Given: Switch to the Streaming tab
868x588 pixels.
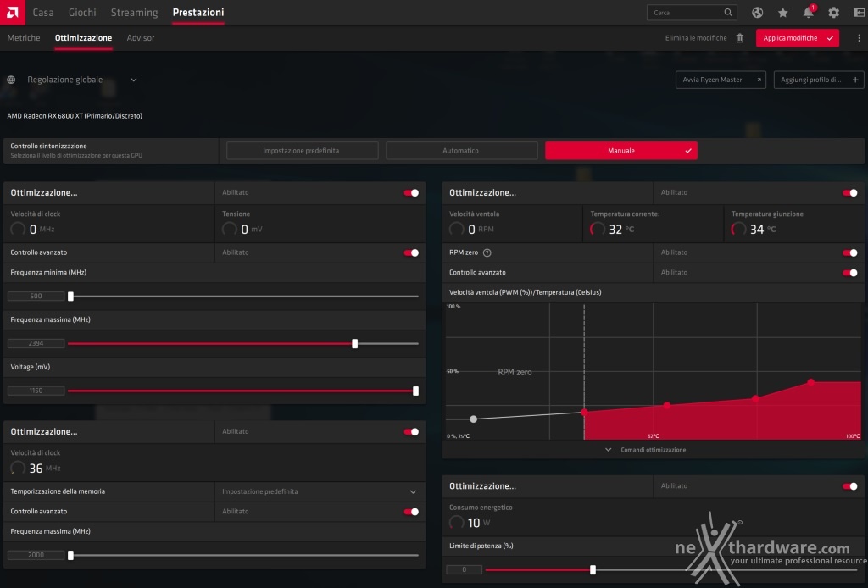Looking at the screenshot, I should coord(135,12).
